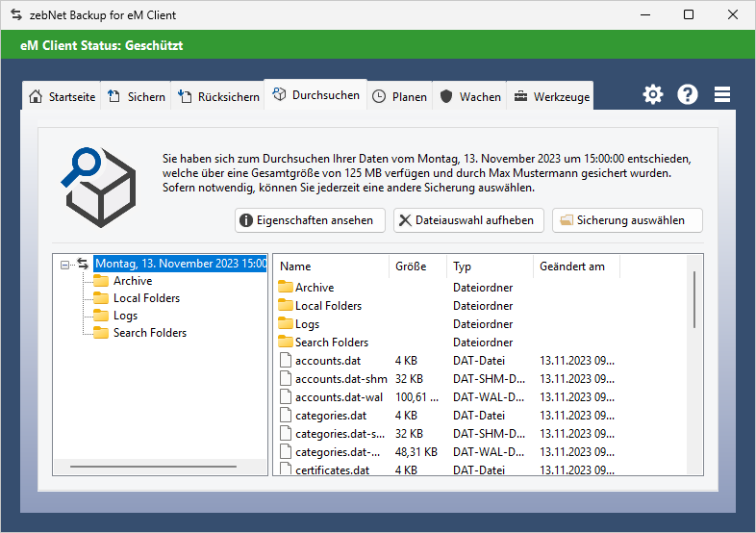Sort by the Größe column header
Screen dimensions: 756x533
pos(418,266)
